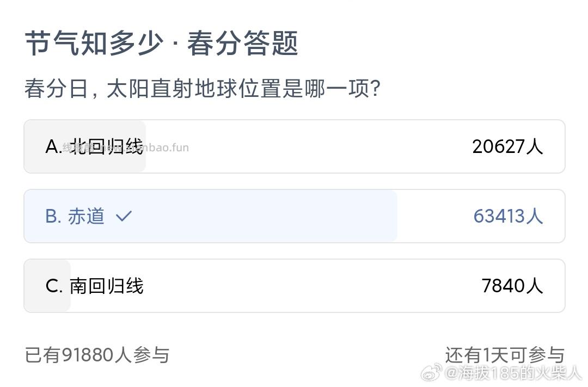Click the shaded region left of 北回归线
This screenshot has height=387, width=588.
click(35, 146)
